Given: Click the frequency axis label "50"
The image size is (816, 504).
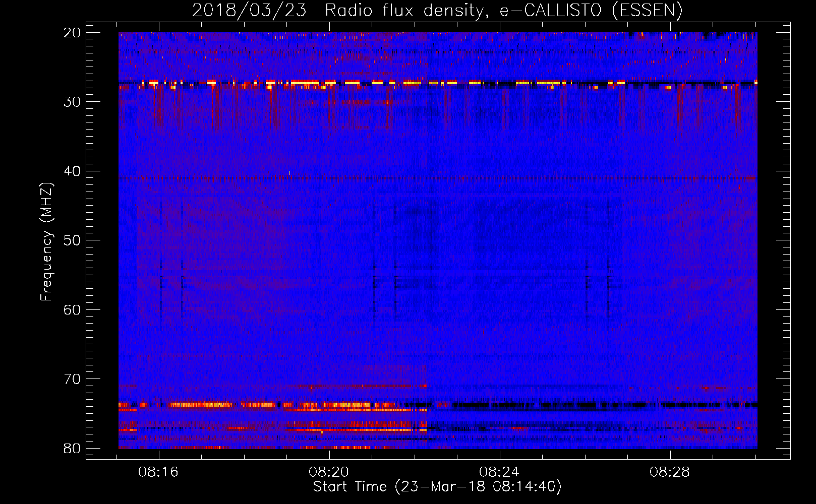Looking at the screenshot, I should click(73, 240).
